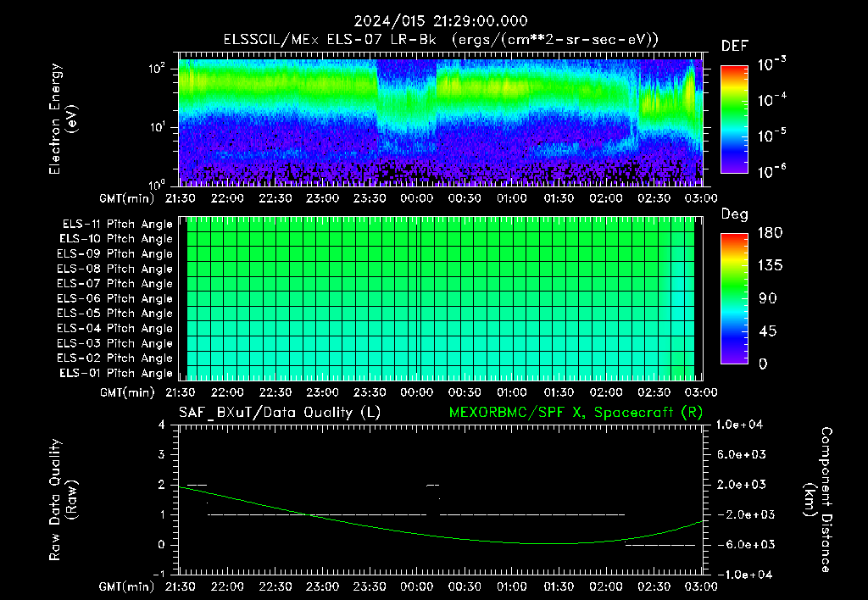The image size is (868, 600).
Task: Click GMT(min) label under the spectrogram panel
Action: [x=127, y=198]
